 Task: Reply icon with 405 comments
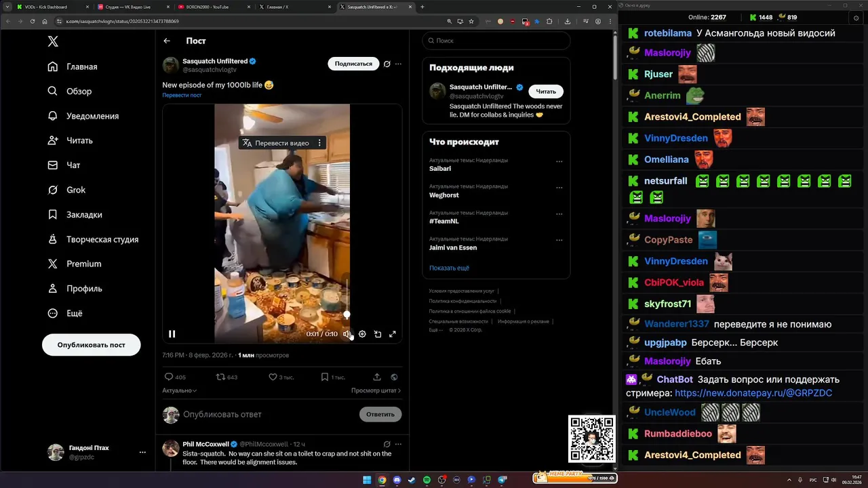click(x=169, y=377)
